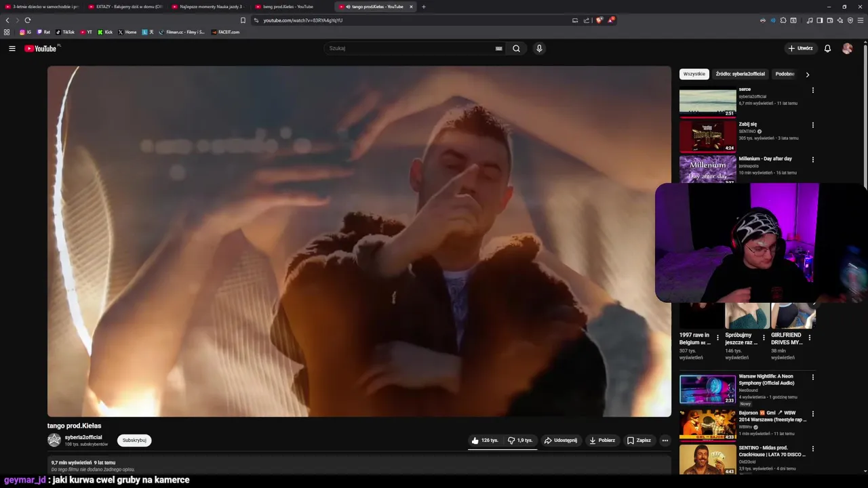Open the browser extensions puzzle icon
Viewport: 868px width, 488px height.
tap(783, 20)
